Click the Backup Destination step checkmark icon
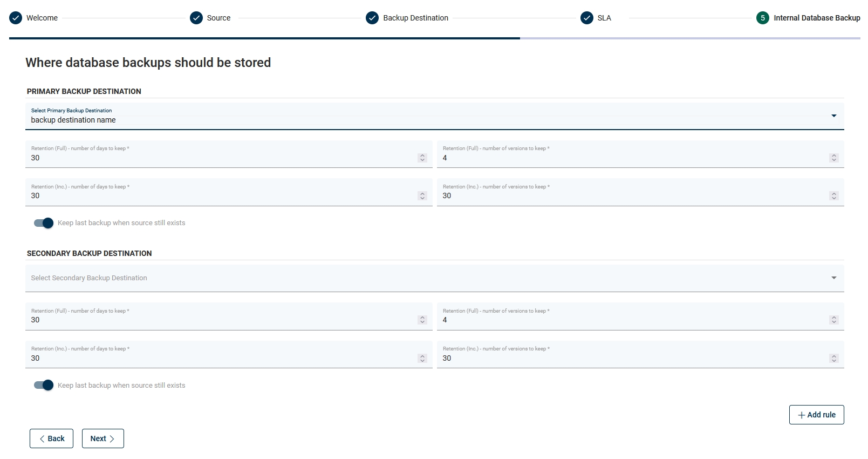The width and height of the screenshot is (868, 459). [372, 18]
